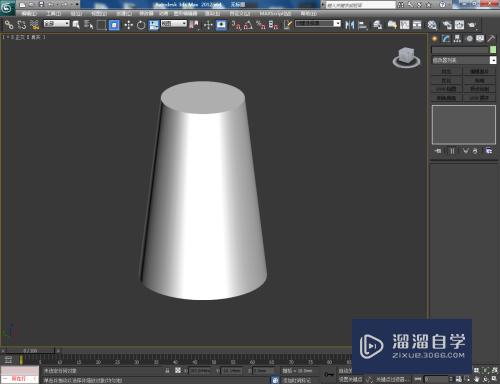
Task: Click Render Production teapot
Action: coord(472,25)
